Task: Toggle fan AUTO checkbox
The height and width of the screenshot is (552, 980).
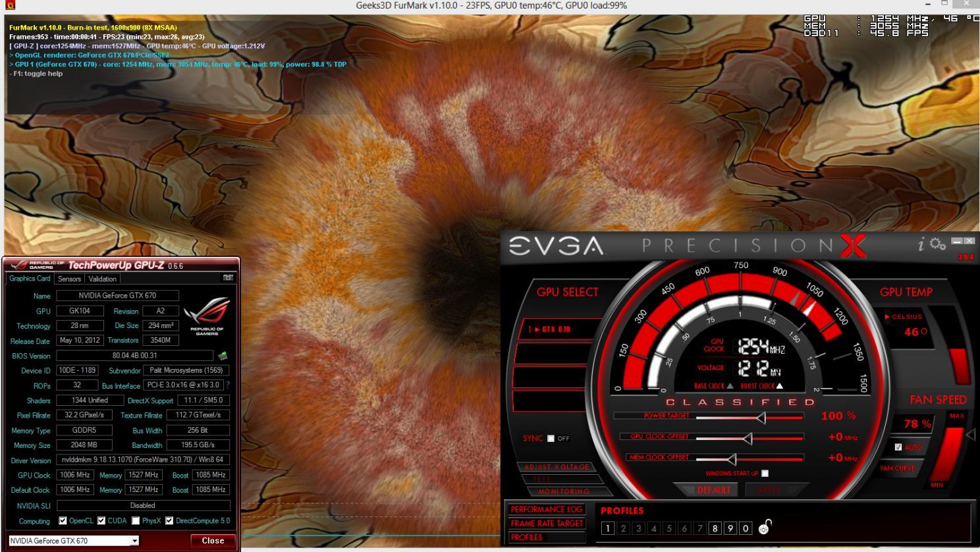Action: click(x=898, y=447)
